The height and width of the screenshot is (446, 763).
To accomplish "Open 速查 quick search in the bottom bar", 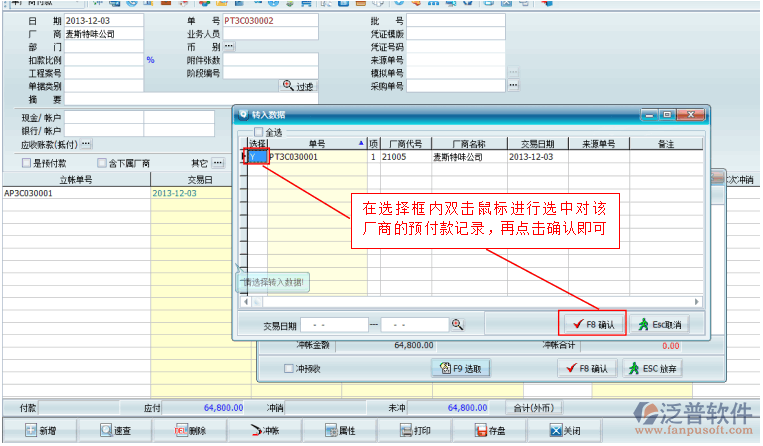I will pyautogui.click(x=116, y=430).
